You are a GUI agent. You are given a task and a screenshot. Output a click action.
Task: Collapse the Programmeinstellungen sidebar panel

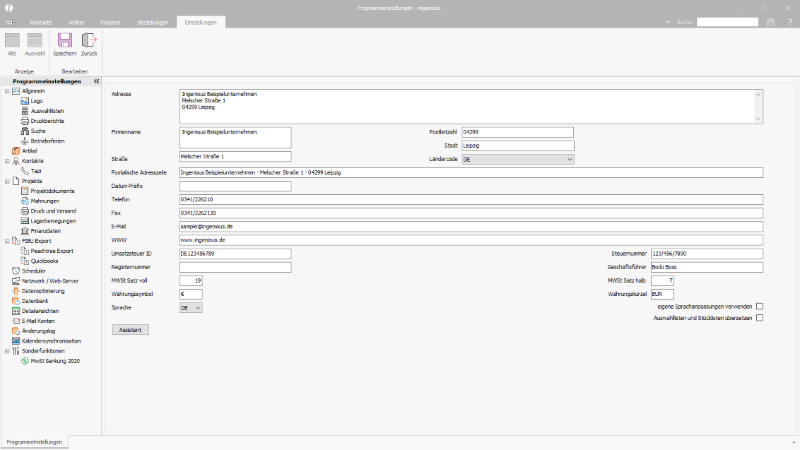(96, 81)
